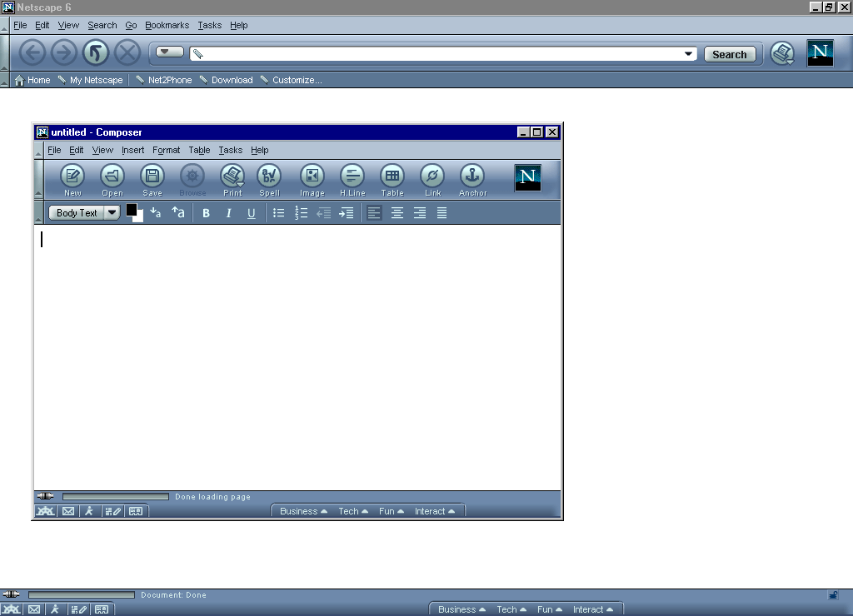Center align the text
Image resolution: width=853 pixels, height=616 pixels.
click(x=397, y=212)
